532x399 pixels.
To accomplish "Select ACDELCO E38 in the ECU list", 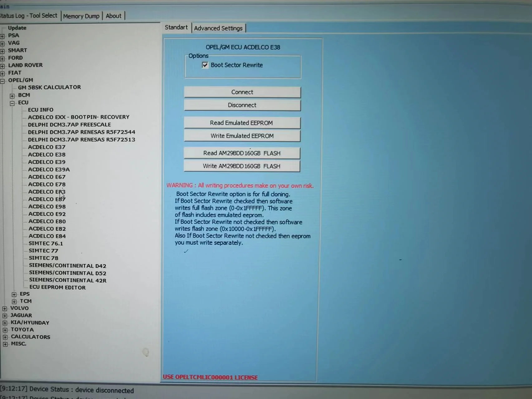I will click(x=47, y=154).
